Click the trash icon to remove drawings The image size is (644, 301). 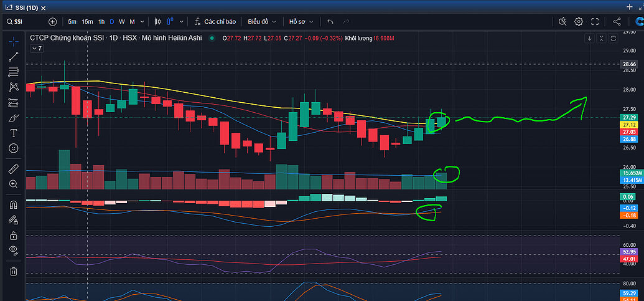pos(14,271)
